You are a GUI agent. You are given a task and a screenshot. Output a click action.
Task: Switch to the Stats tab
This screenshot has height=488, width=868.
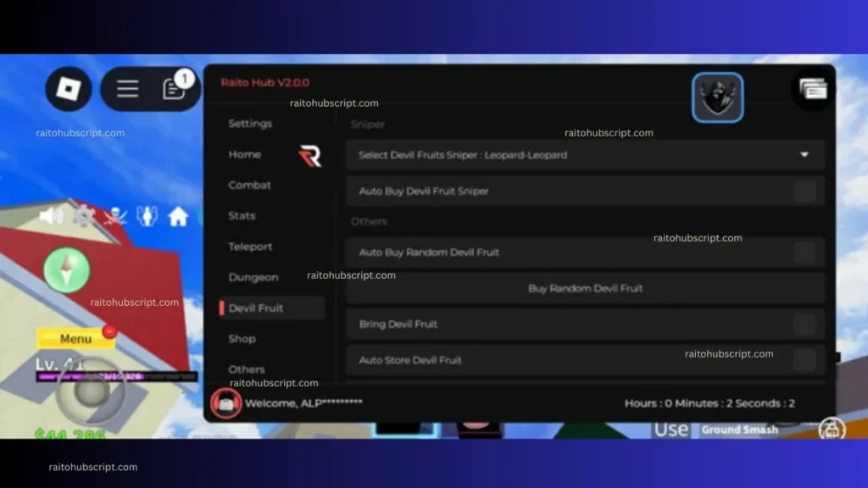click(x=242, y=216)
